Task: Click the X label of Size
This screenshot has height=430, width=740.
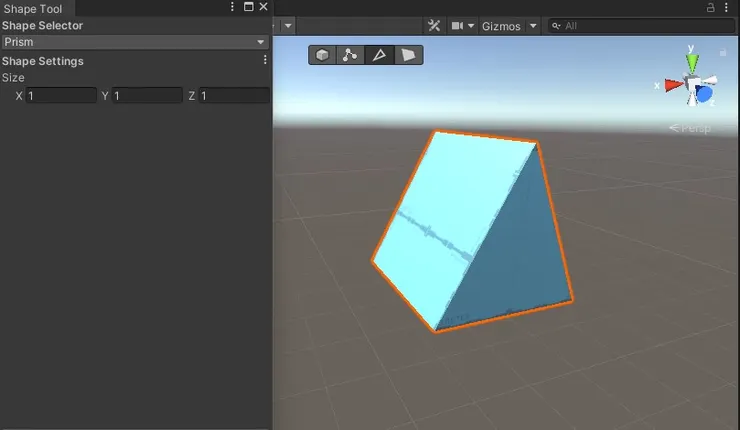Action: [19, 96]
